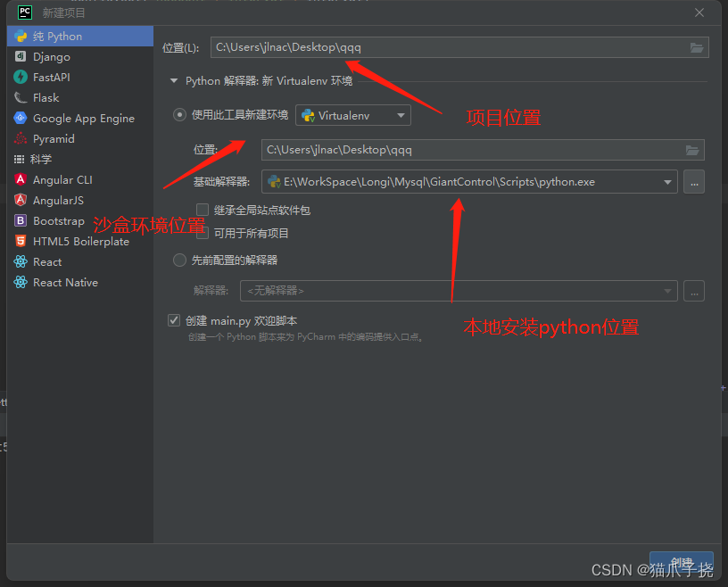Viewport: 728px width, 587px height.
Task: Open the 无解释器 interpreter dropdown
Action: click(459, 291)
